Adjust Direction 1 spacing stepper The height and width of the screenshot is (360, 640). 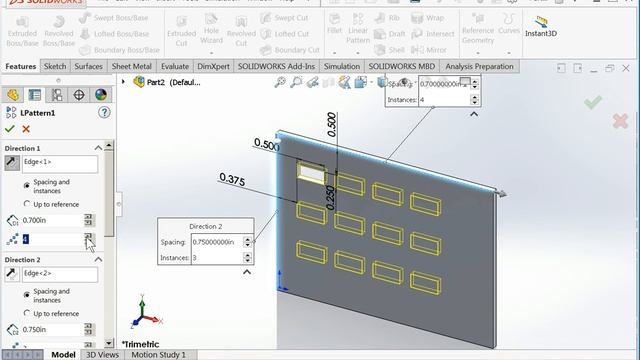pyautogui.click(x=89, y=220)
